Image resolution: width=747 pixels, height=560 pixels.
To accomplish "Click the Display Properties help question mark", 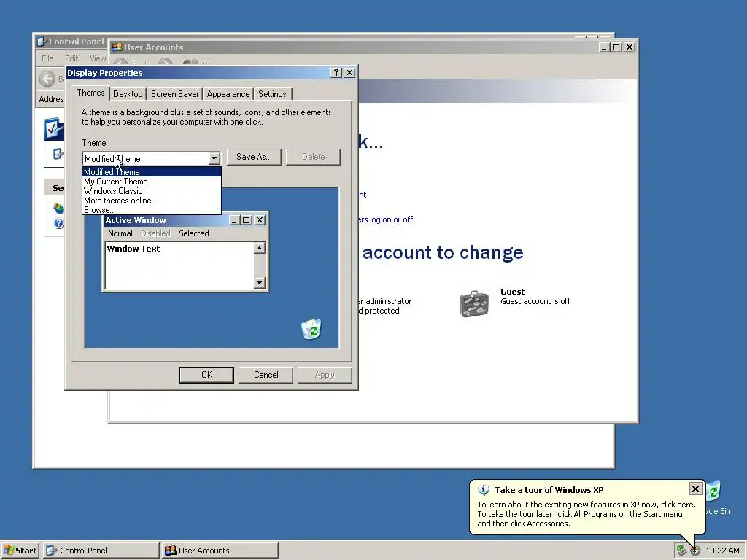I will click(336, 72).
